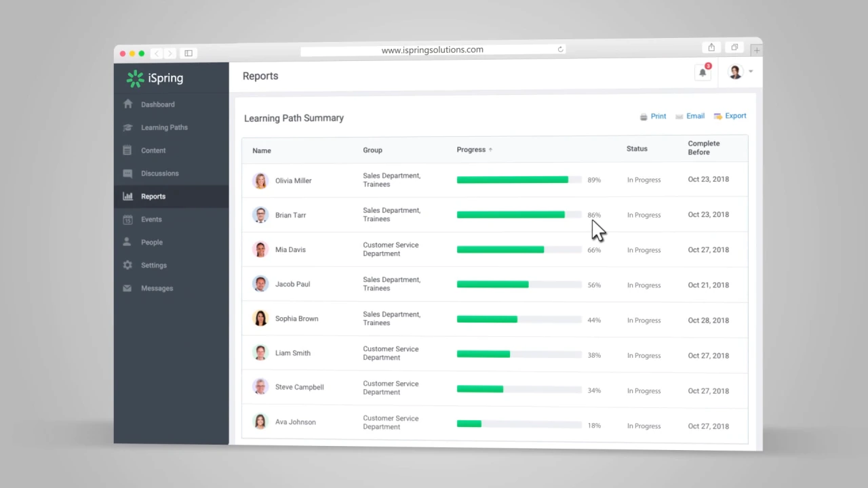
Task: Click the browser address bar URL
Action: (x=432, y=49)
